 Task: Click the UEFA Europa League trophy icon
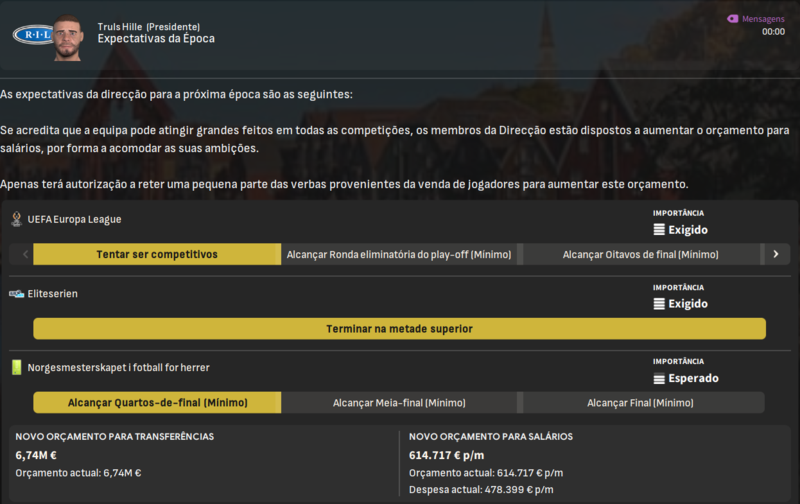(x=16, y=219)
